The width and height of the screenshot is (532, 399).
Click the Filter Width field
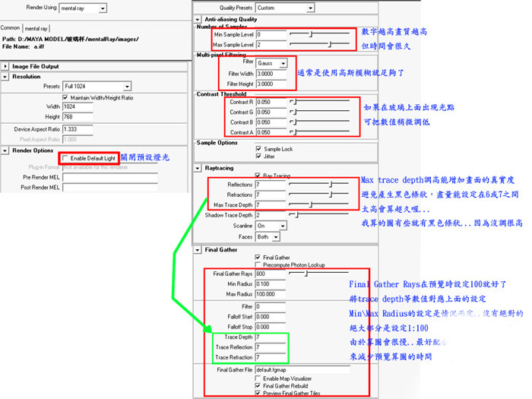[x=271, y=74]
